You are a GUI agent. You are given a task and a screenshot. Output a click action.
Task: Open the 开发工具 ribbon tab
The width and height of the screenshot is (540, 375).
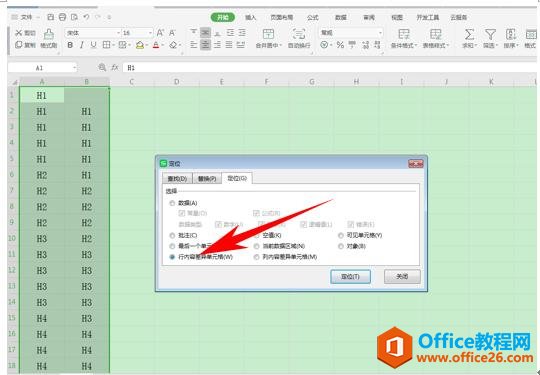point(428,17)
